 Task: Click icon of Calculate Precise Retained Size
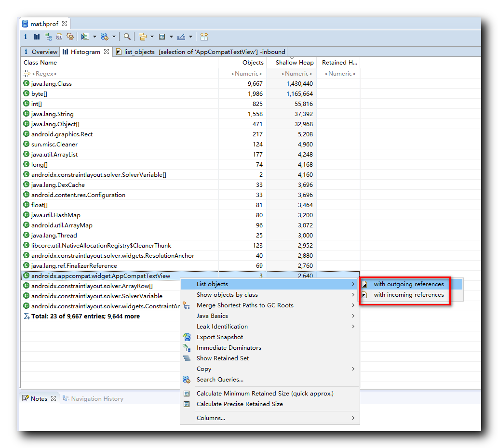pyautogui.click(x=187, y=404)
